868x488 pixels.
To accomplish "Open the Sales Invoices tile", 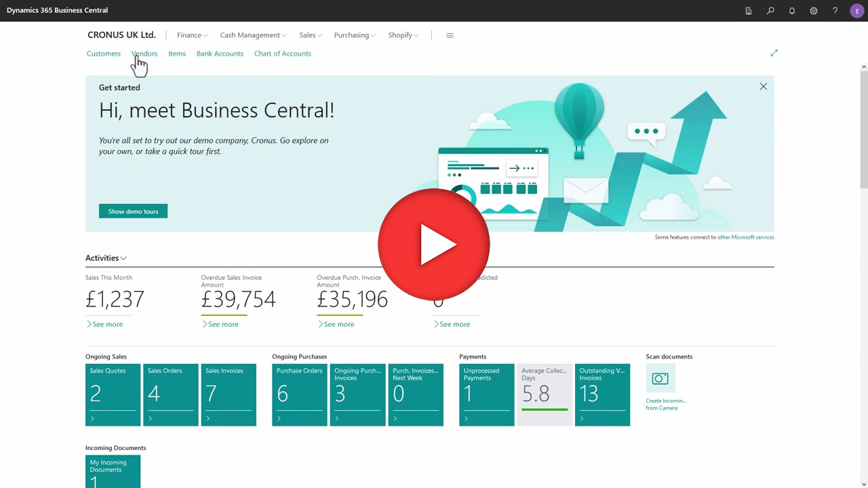I will [229, 395].
